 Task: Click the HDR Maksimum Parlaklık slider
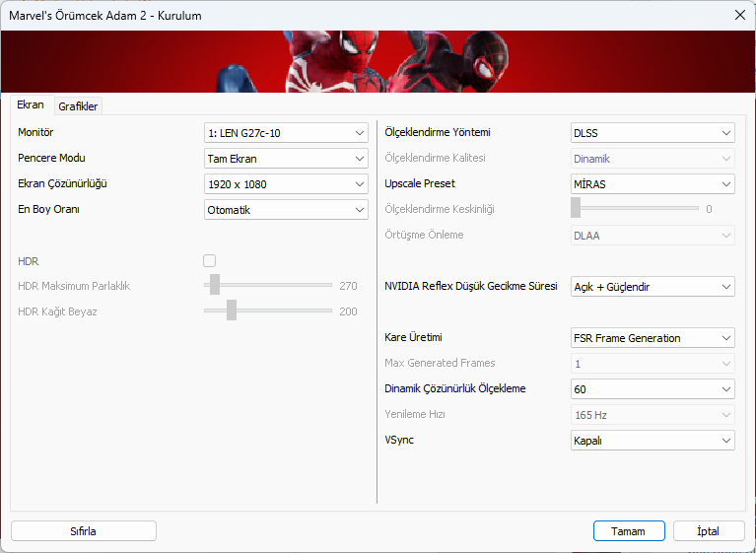[x=268, y=285]
